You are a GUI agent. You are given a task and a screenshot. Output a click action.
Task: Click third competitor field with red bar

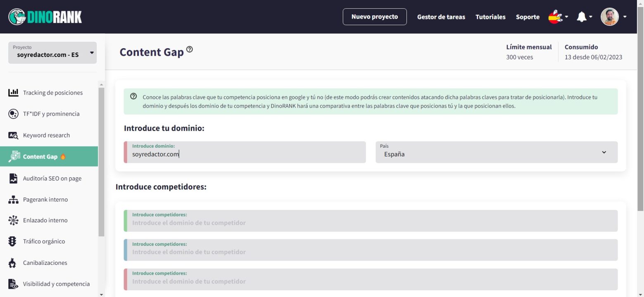point(371,279)
